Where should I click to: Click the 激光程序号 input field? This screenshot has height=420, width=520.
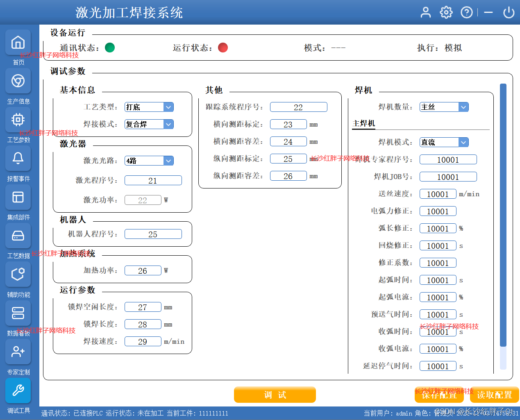(153, 180)
